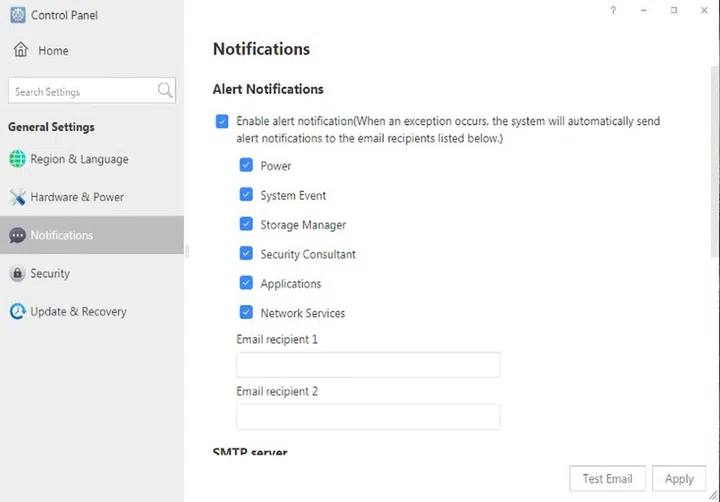Disable the Enable alert notification checkbox
Viewport: 720px width, 502px height.
click(222, 121)
